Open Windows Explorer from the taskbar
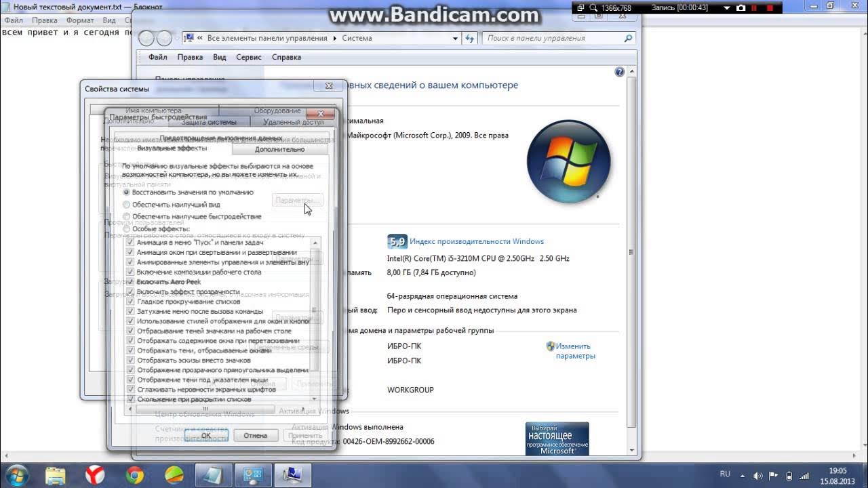This screenshot has width=868, height=488. [x=56, y=475]
